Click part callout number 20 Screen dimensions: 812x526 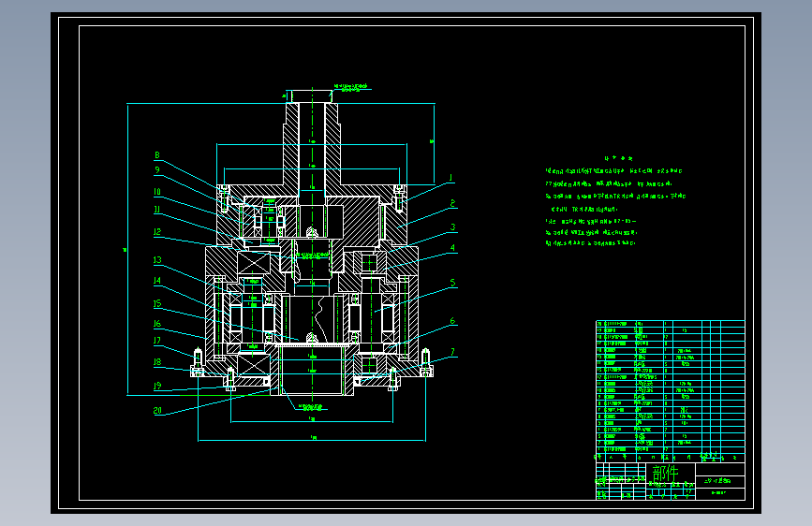tap(157, 411)
